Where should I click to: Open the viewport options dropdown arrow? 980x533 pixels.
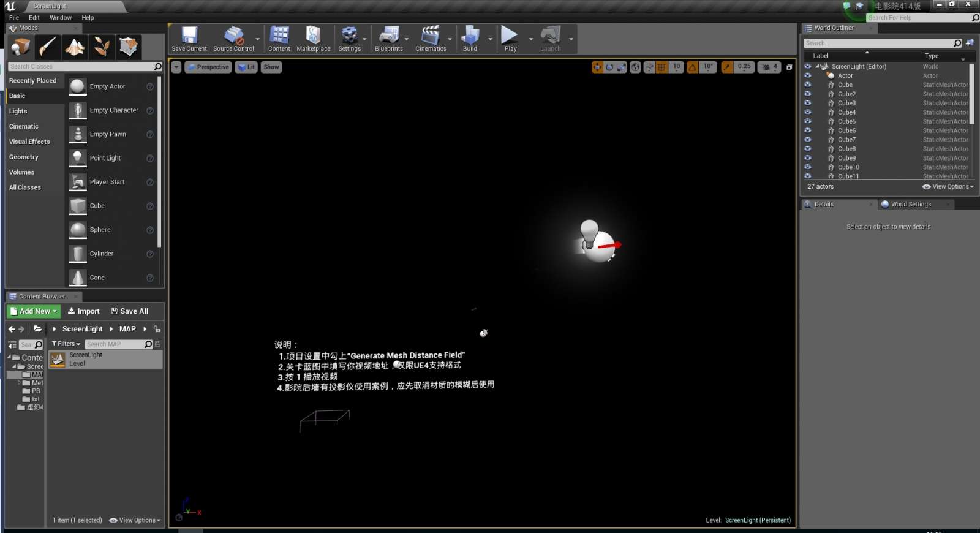coord(176,67)
